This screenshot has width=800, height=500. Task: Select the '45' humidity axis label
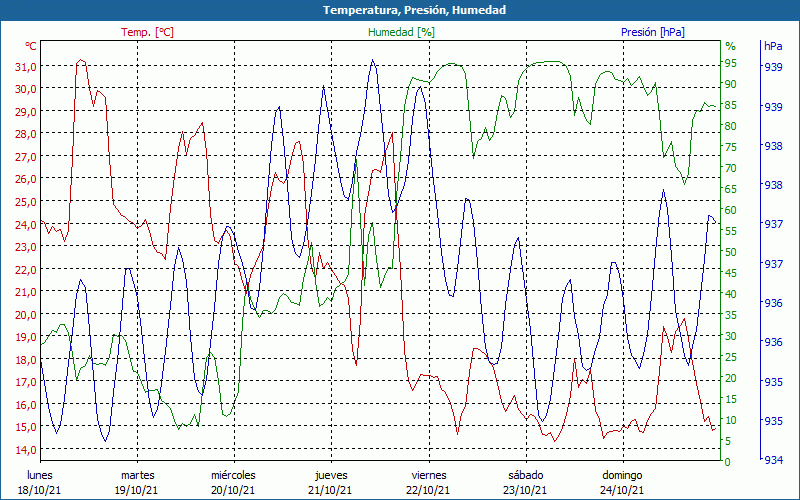[731, 273]
